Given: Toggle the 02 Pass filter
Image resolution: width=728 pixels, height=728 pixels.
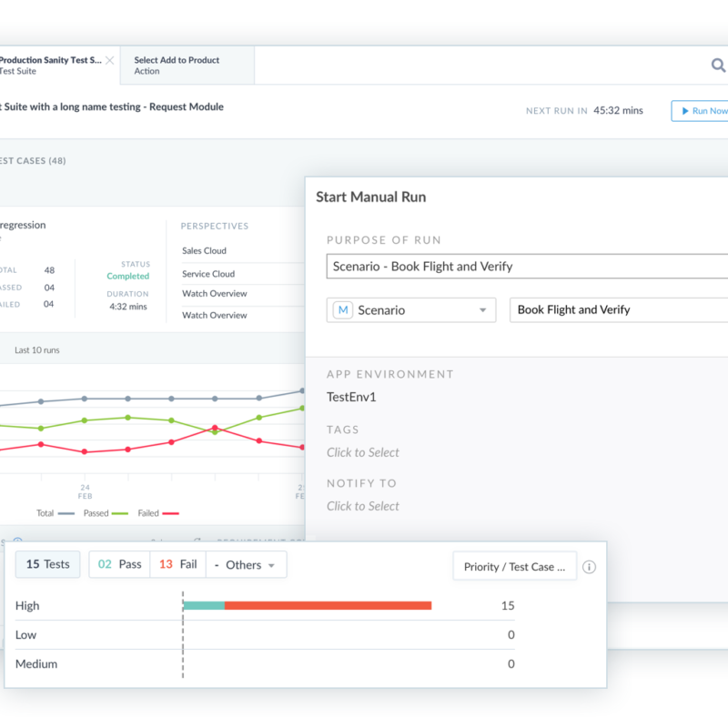Looking at the screenshot, I should [x=119, y=565].
